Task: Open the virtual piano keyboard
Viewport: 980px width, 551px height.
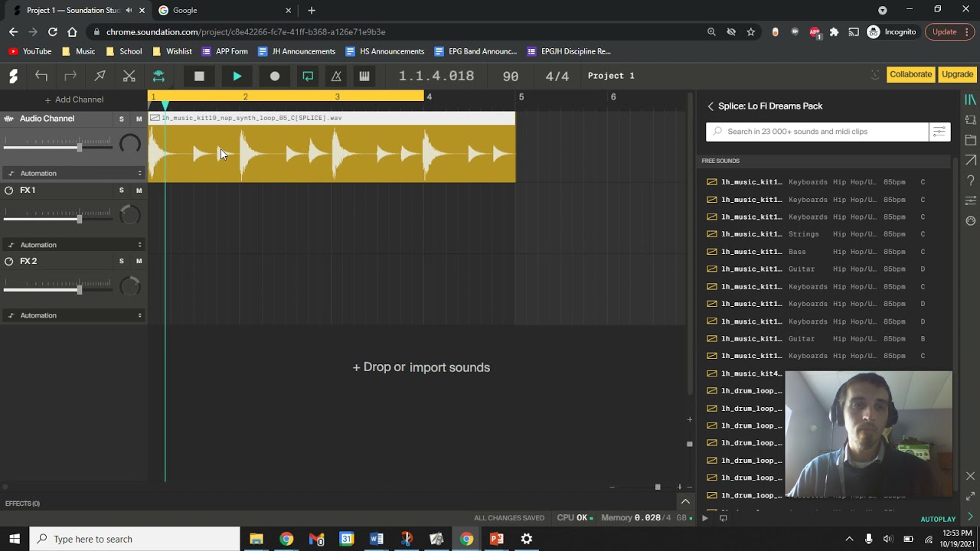Action: coord(364,76)
